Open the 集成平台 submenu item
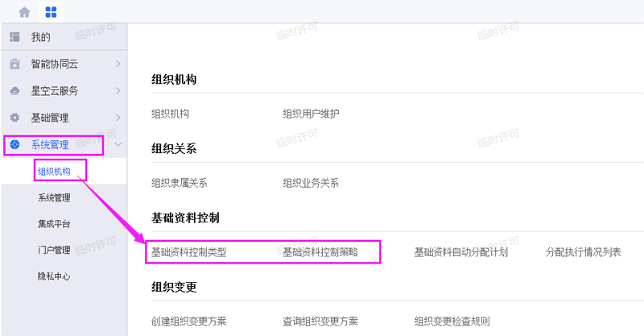The height and width of the screenshot is (336, 644). (x=54, y=224)
